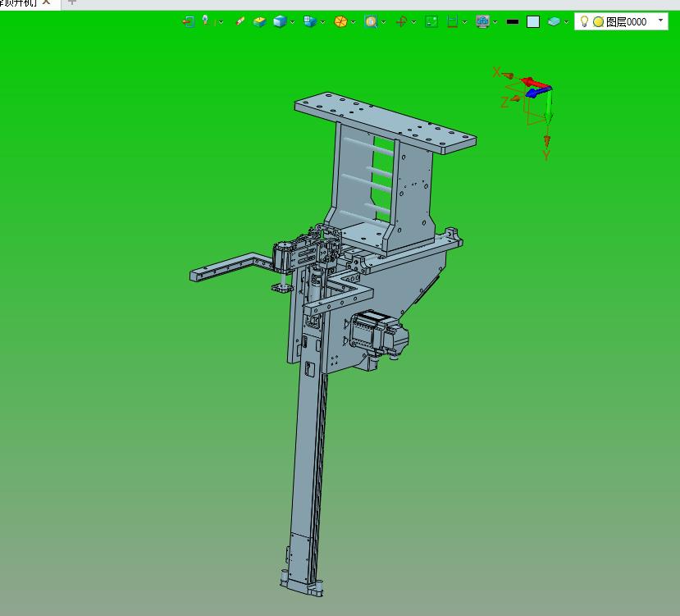The width and height of the screenshot is (680, 616).
Task: Expand the teal slab material dropdown
Action: 566,21
